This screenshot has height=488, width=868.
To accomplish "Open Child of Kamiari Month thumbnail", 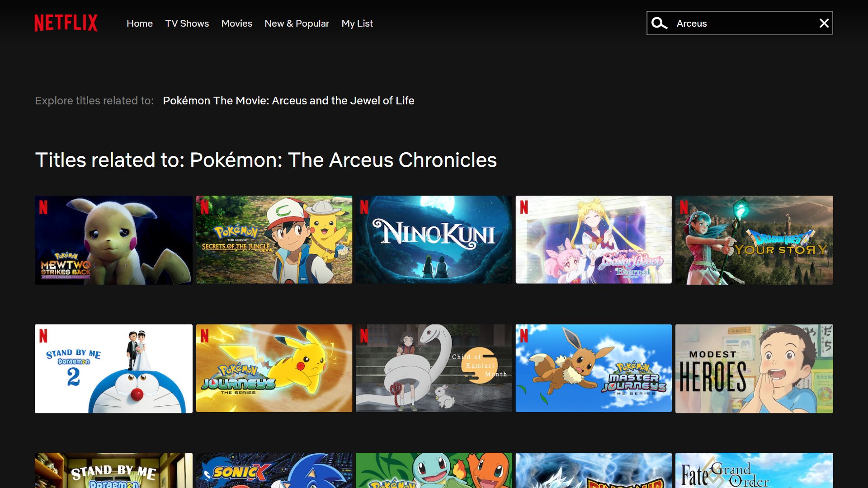I will (434, 368).
